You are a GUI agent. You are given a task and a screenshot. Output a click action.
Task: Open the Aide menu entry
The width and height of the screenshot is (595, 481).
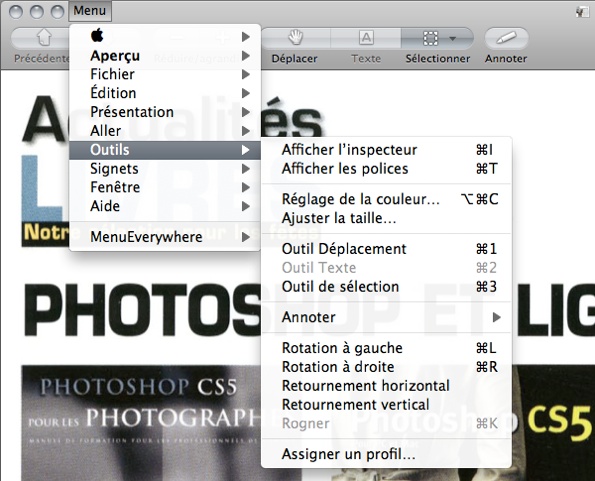tap(165, 206)
